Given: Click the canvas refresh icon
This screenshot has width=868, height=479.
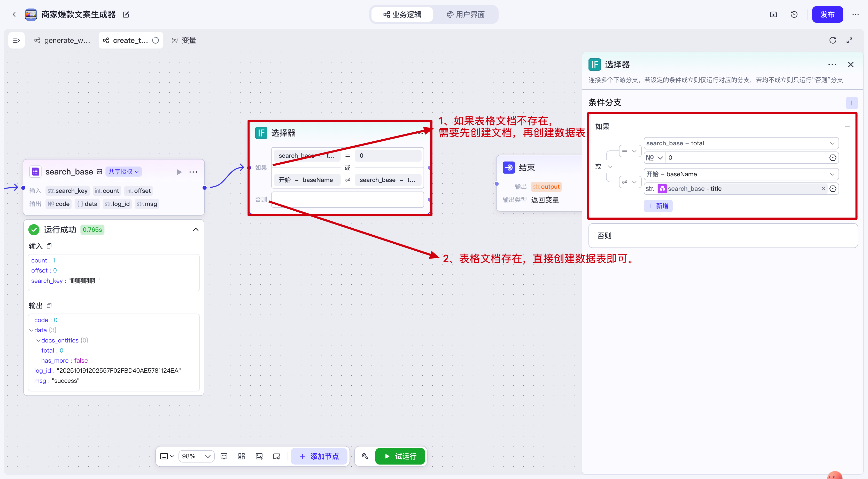Looking at the screenshot, I should (833, 41).
